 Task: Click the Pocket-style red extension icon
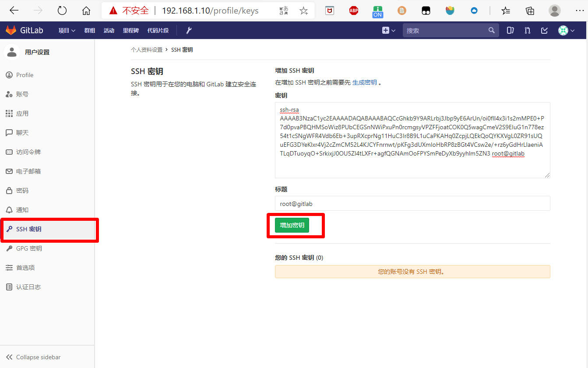tap(330, 11)
